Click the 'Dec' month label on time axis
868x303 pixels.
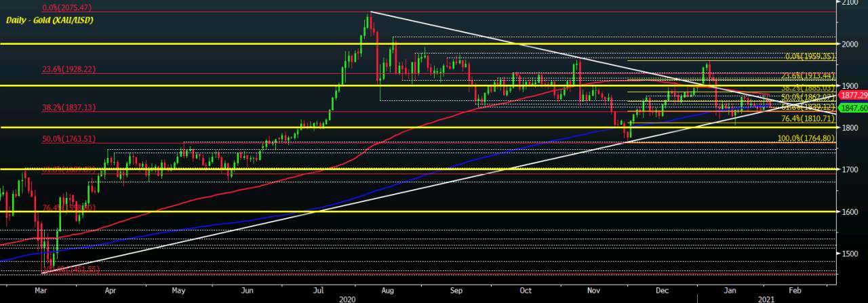[661, 290]
